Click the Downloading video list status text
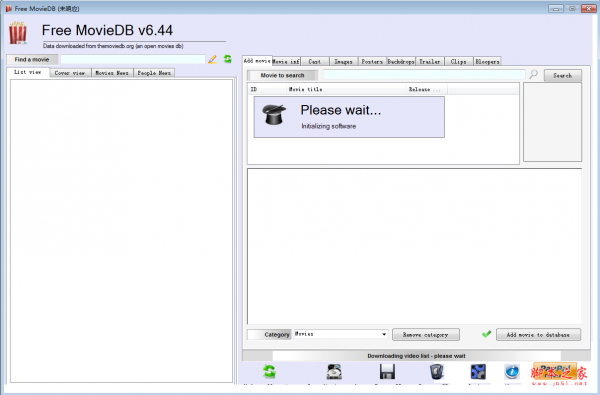 416,356
